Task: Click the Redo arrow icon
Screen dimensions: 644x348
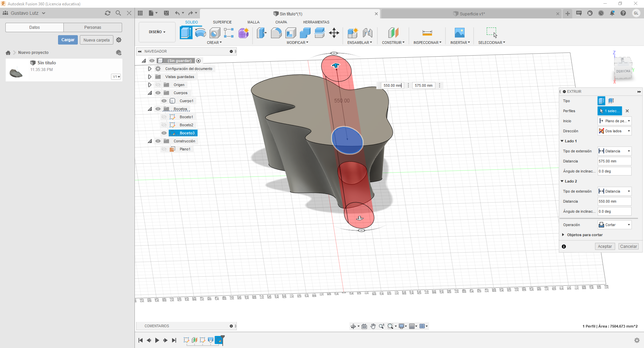Action: coord(191,13)
